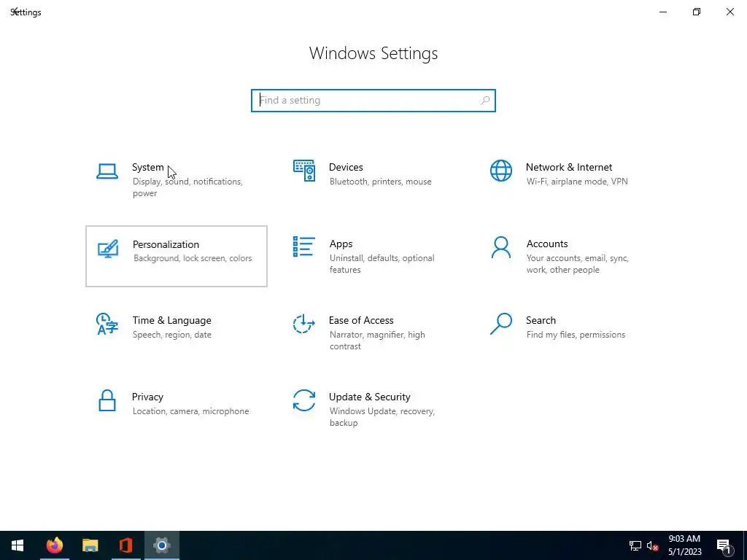Image resolution: width=747 pixels, height=560 pixels.
Task: Restore down the Settings window
Action: [697, 12]
